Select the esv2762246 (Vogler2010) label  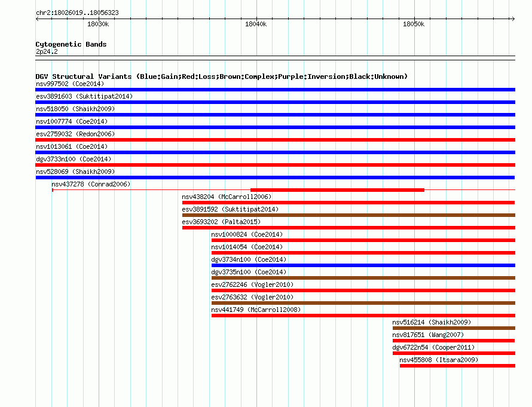coord(252,284)
